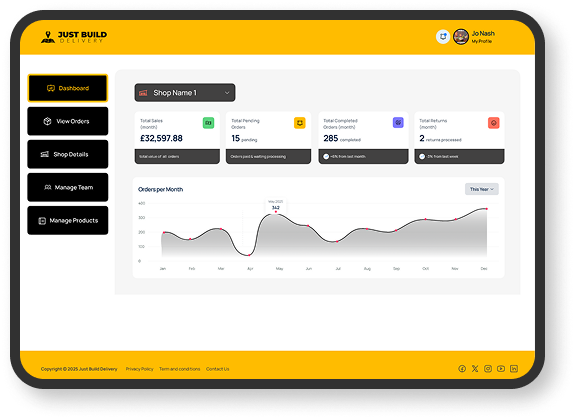Screen dimensions: 575x419
Task: Click the May data point showing 342
Action: [276, 212]
